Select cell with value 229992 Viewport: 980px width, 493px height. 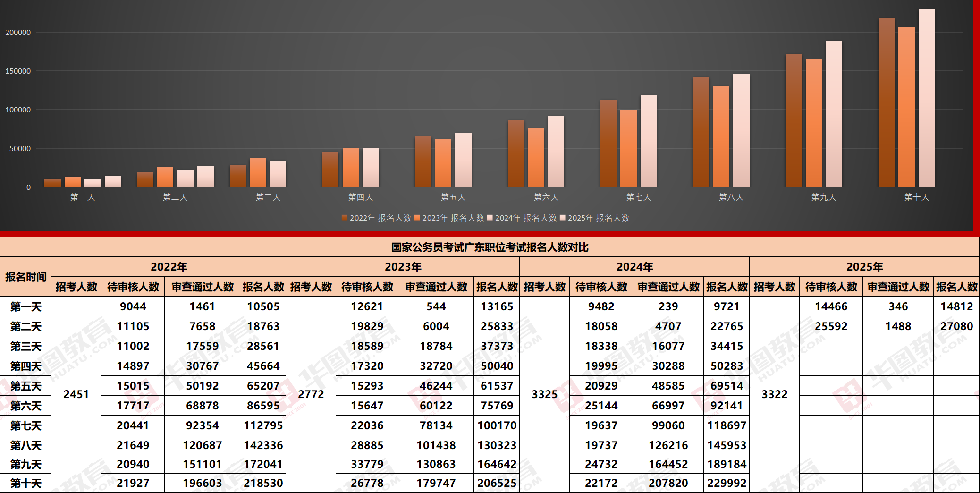point(727,483)
